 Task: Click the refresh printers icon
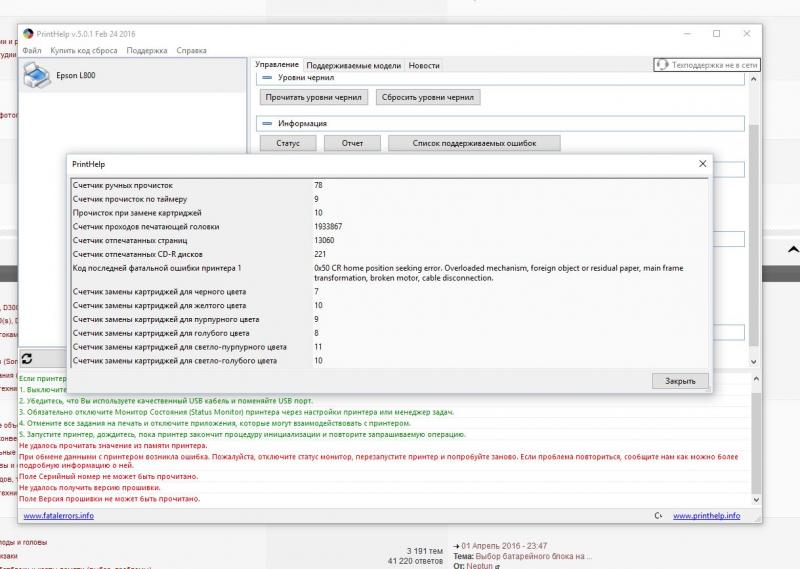pyautogui.click(x=27, y=359)
